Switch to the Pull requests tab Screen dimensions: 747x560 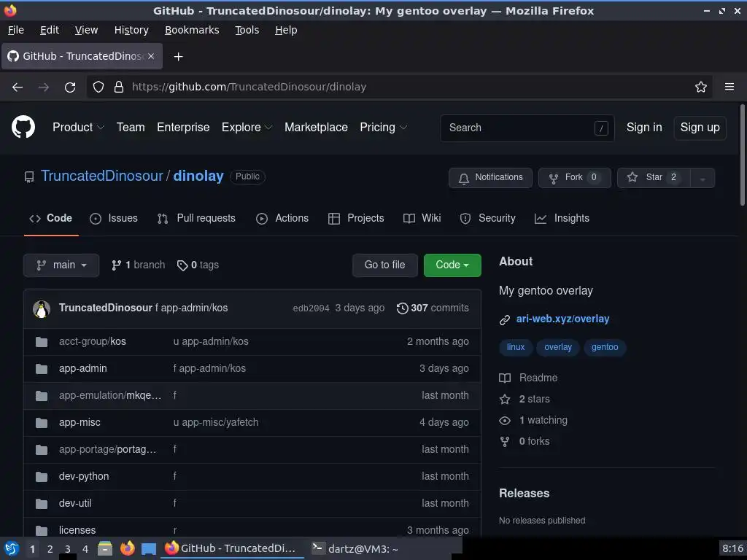tap(196, 218)
